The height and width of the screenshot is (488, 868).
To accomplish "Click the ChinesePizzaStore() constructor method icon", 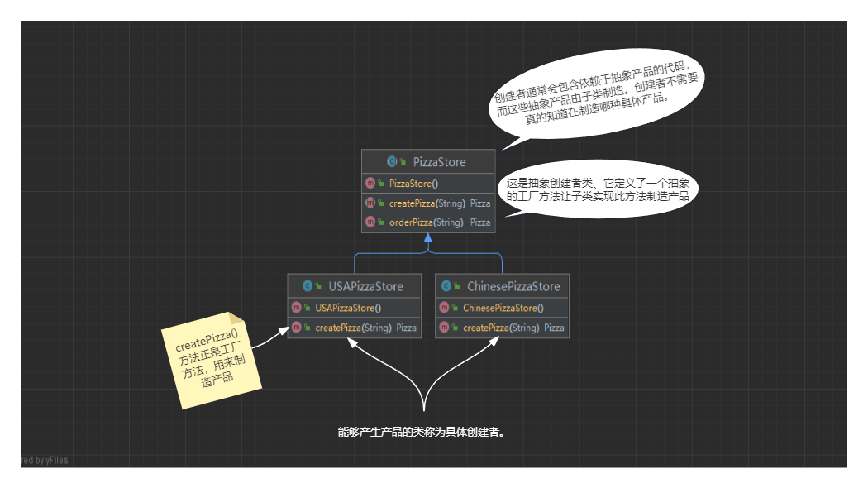I will (x=444, y=308).
